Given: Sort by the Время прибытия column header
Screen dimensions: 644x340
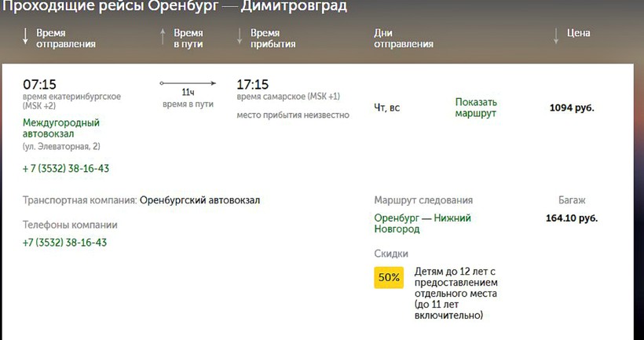Looking at the screenshot, I should [x=273, y=38].
